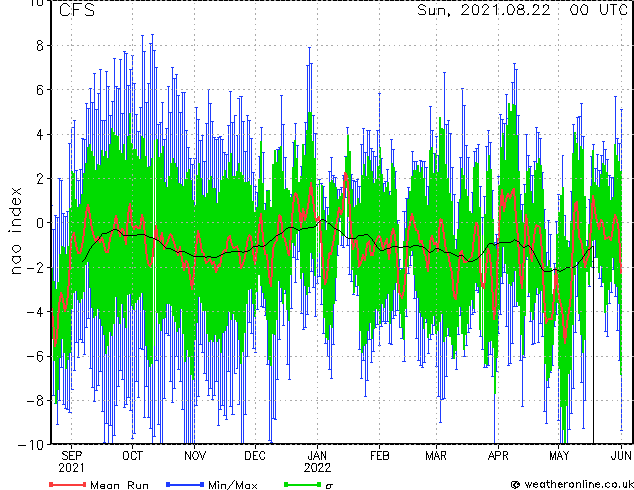
Task: Click the APR month axis label
Action: click(x=498, y=456)
